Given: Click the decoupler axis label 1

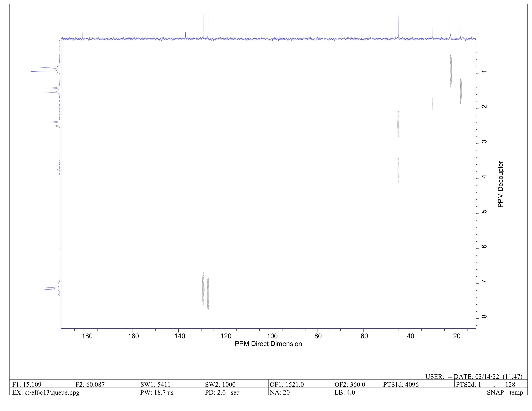Looking at the screenshot, I should click(x=484, y=71).
